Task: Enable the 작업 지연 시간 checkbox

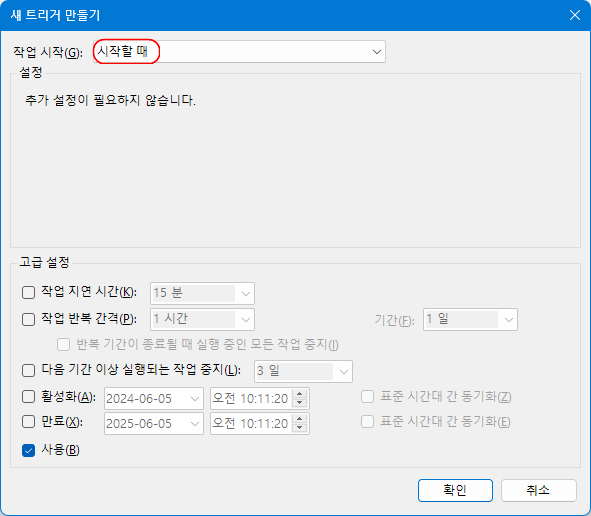Action: (x=28, y=292)
